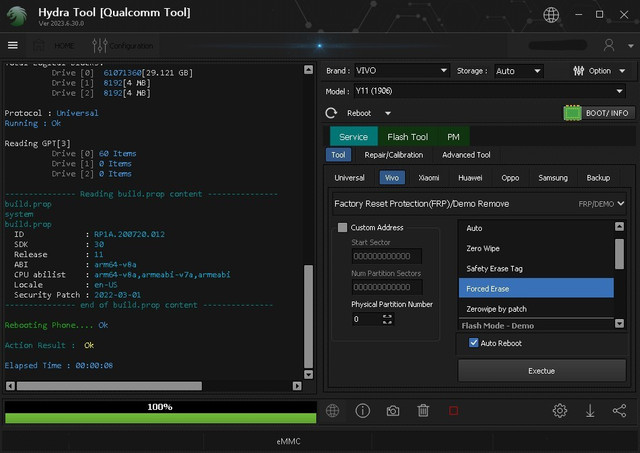Click the log scroll down arrow
The image size is (640, 453).
coord(309,374)
